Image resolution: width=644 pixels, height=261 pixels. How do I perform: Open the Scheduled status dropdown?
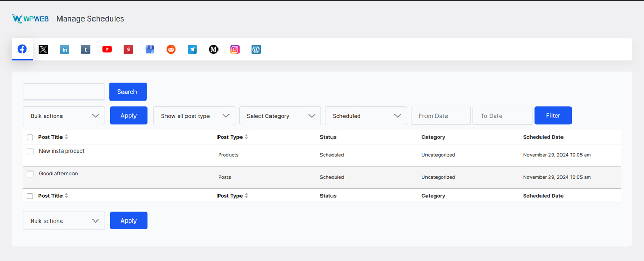click(366, 116)
